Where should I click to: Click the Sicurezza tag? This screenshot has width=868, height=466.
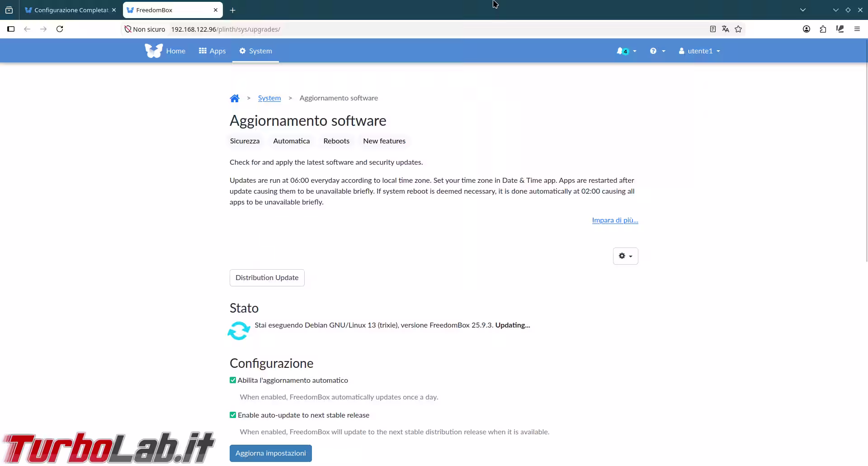pos(245,141)
